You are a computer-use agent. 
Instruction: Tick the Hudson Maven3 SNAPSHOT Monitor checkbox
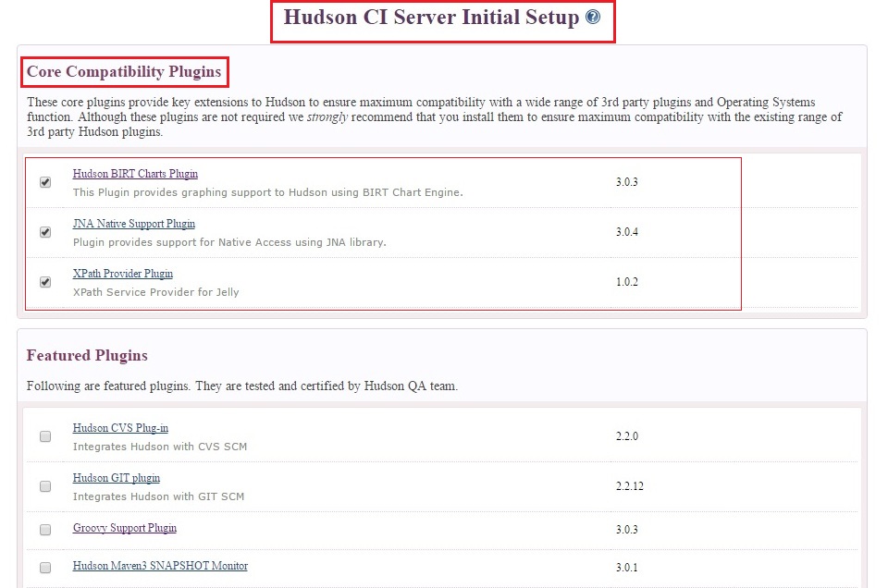point(45,567)
